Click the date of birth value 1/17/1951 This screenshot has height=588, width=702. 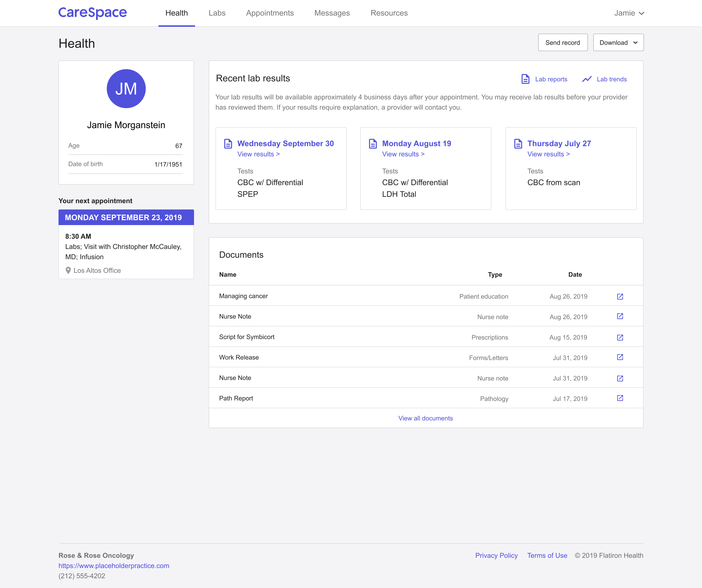coord(168,164)
